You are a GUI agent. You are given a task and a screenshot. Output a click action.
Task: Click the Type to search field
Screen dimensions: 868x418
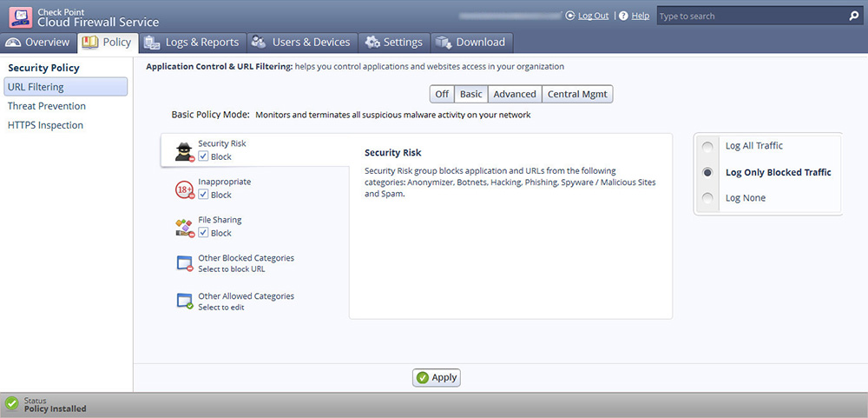tap(750, 16)
